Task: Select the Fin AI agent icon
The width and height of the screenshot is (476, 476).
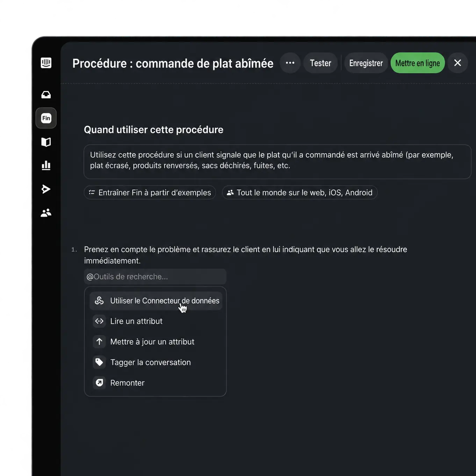Action: tap(46, 118)
